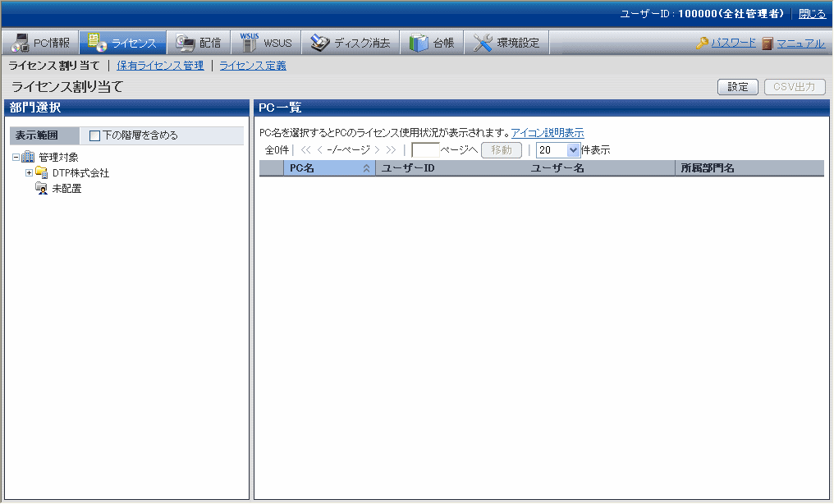Enable 下の階層を含める checkbox

point(94,135)
